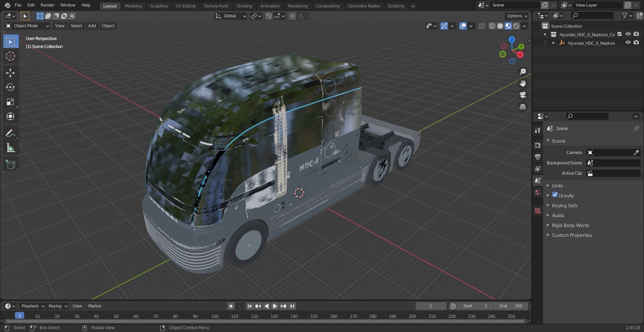
Task: Switch to the Geometry Nodes workspace tab
Action: tap(363, 6)
